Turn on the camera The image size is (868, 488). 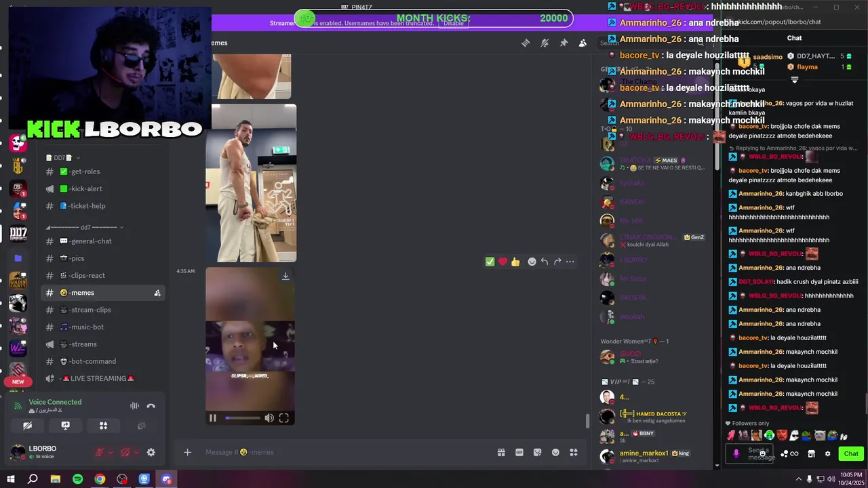[x=28, y=426]
